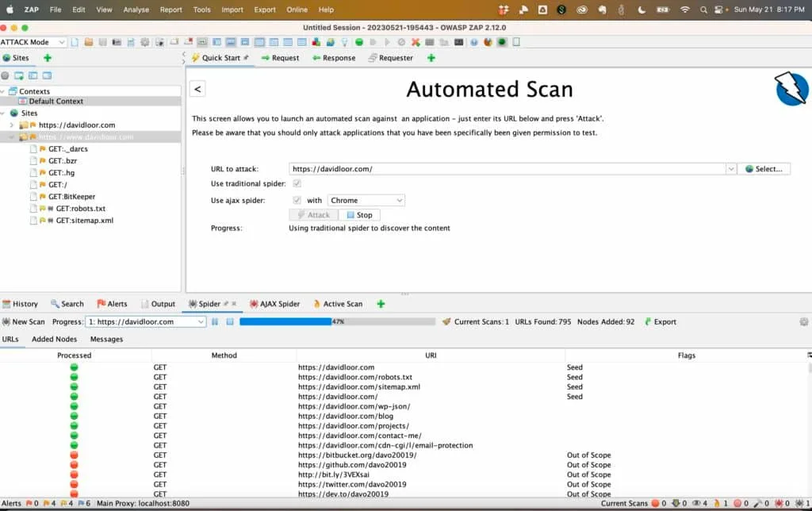Click the https://github.com/davo20019 URI row
812x511 pixels.
click(x=352, y=466)
